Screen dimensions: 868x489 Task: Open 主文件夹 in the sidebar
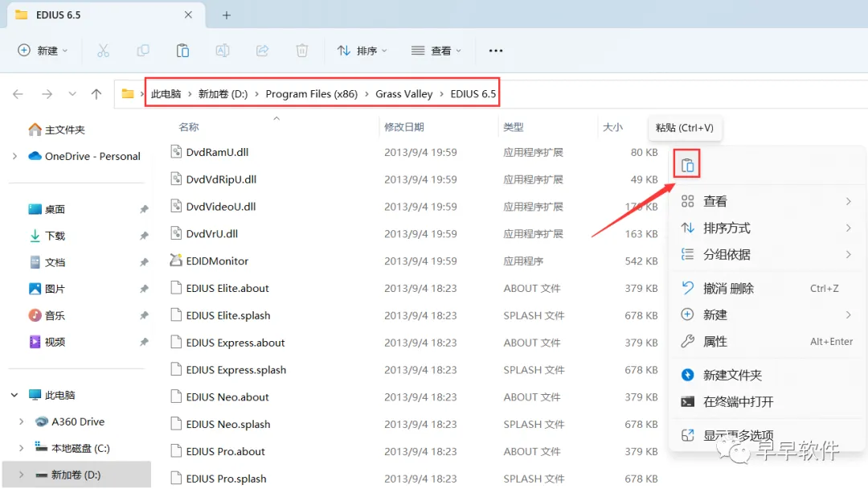pyautogui.click(x=56, y=129)
